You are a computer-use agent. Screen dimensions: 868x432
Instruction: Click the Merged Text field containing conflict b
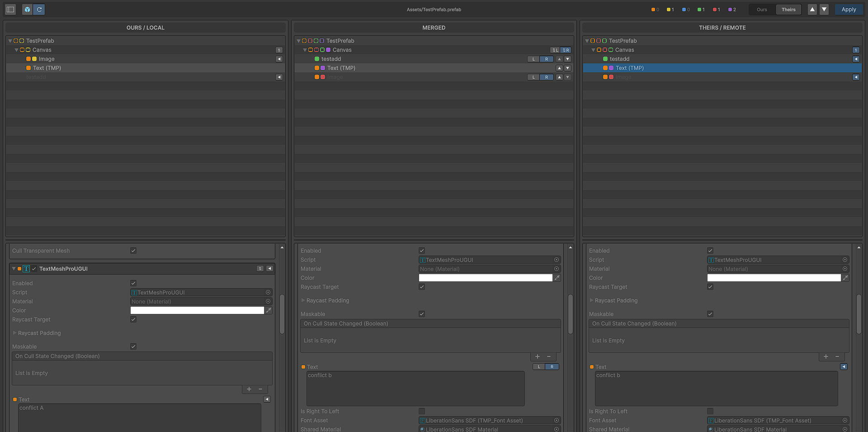(415, 389)
